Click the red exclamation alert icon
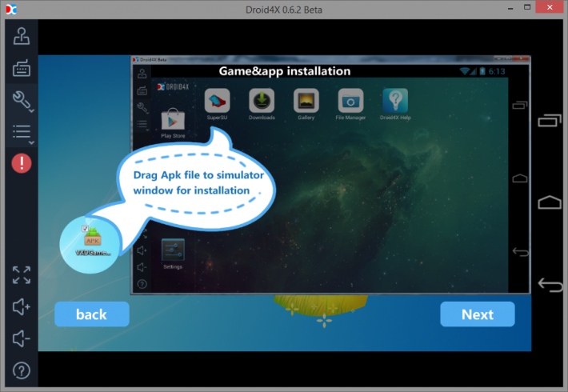This screenshot has width=568, height=392. [22, 163]
